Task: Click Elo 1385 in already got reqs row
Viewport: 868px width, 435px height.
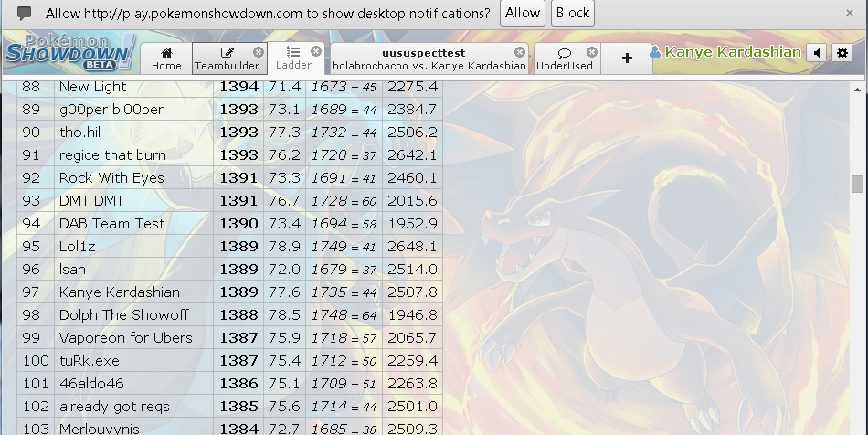Action: click(238, 407)
